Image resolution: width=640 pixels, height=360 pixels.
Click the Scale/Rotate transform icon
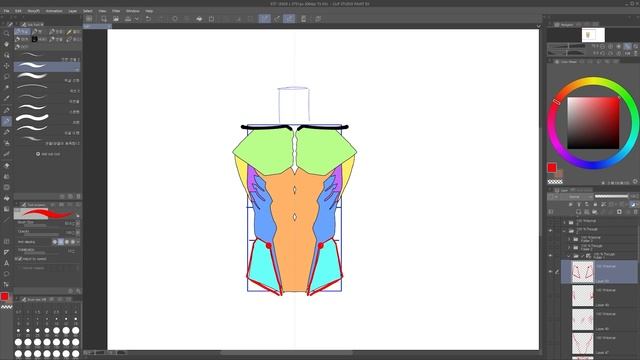click(211, 19)
